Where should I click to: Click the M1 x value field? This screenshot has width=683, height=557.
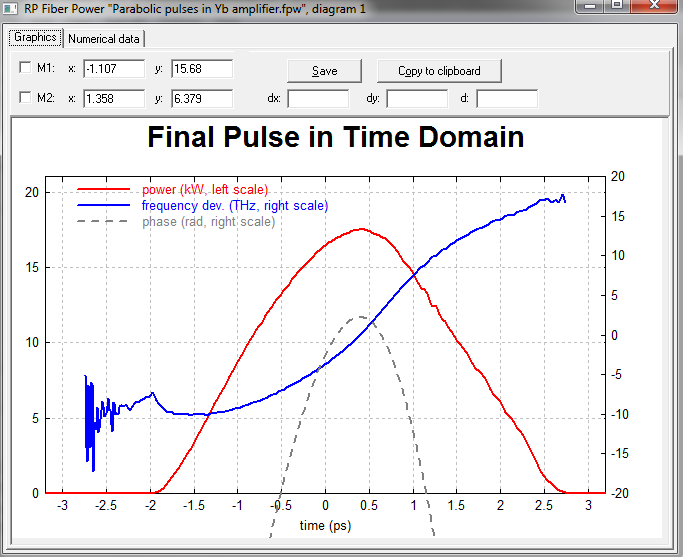click(113, 68)
